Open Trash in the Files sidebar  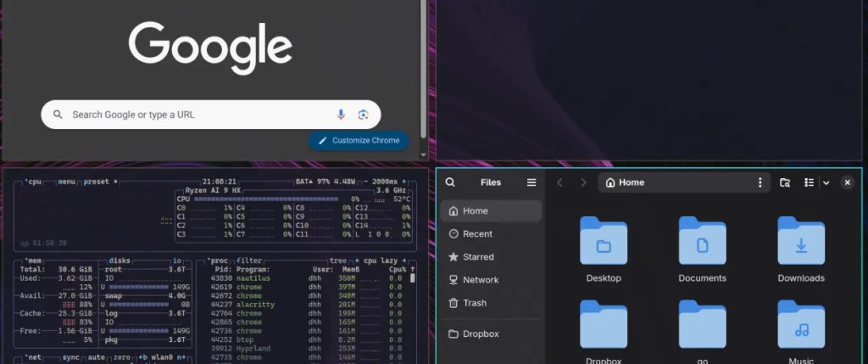click(491, 303)
